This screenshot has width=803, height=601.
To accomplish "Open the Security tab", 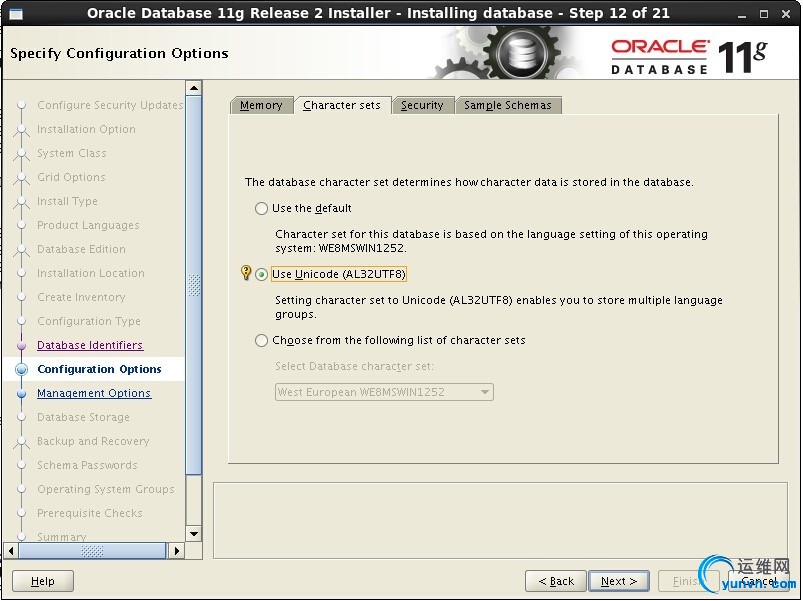I will [x=422, y=105].
